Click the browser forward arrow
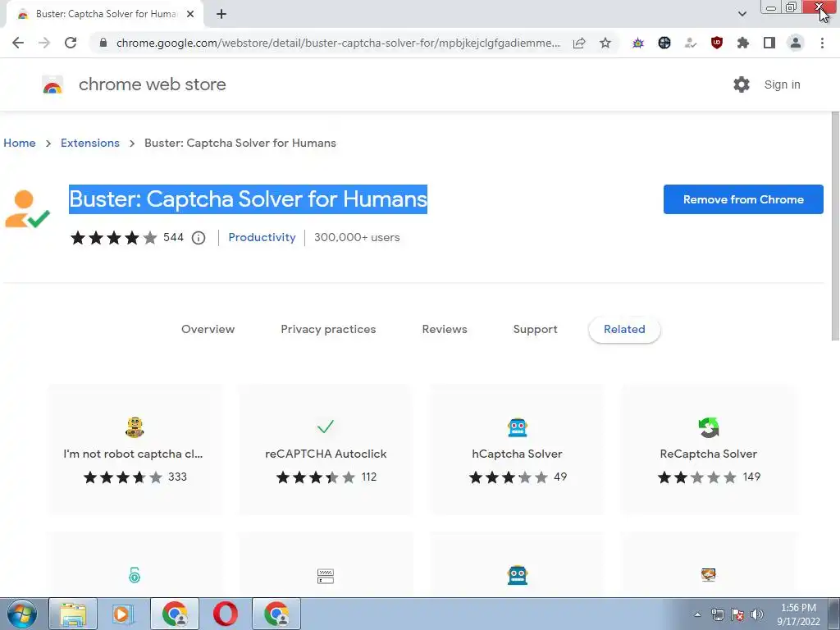This screenshot has height=630, width=840. click(x=44, y=43)
